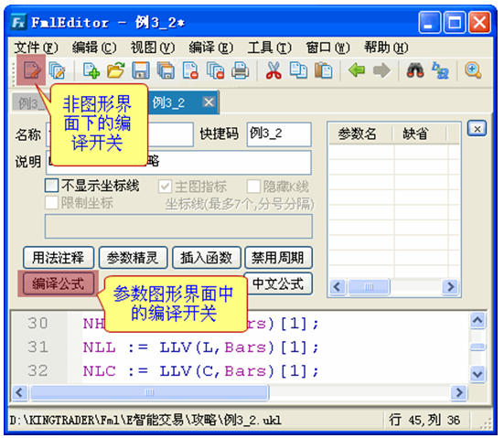The height and width of the screenshot is (438, 504).
Task: Close the 例3_2 tab
Action: click(x=209, y=102)
